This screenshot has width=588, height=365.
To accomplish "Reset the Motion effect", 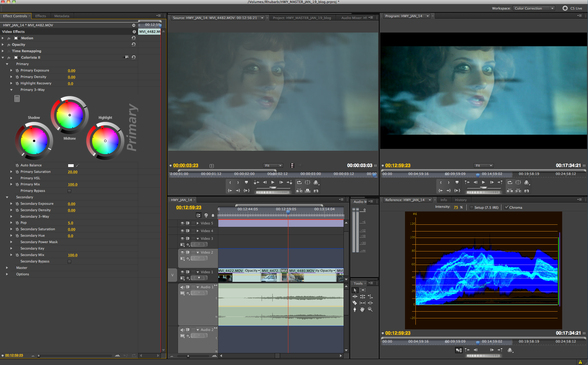I will click(134, 38).
